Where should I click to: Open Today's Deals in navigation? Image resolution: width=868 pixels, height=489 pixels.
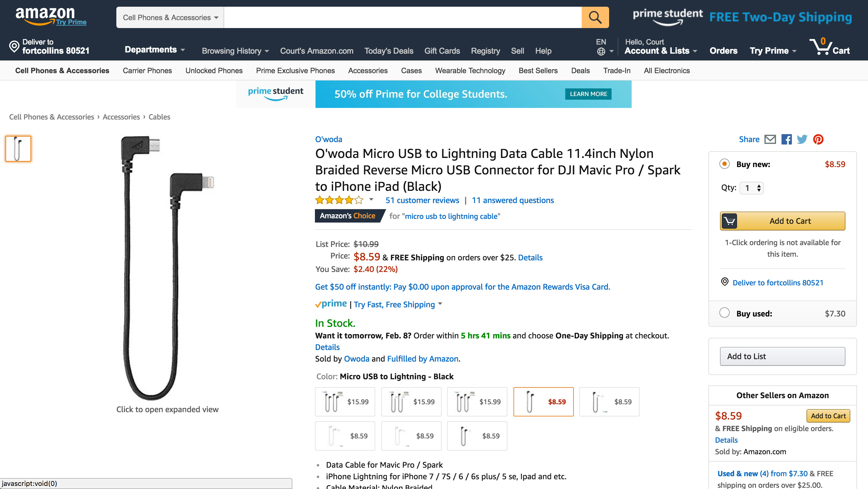(389, 51)
